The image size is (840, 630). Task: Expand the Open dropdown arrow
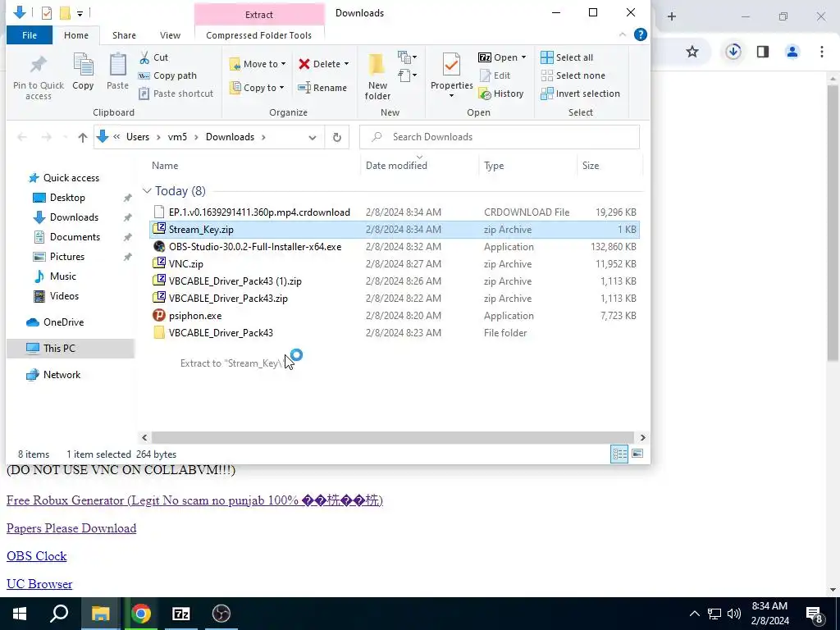click(523, 57)
